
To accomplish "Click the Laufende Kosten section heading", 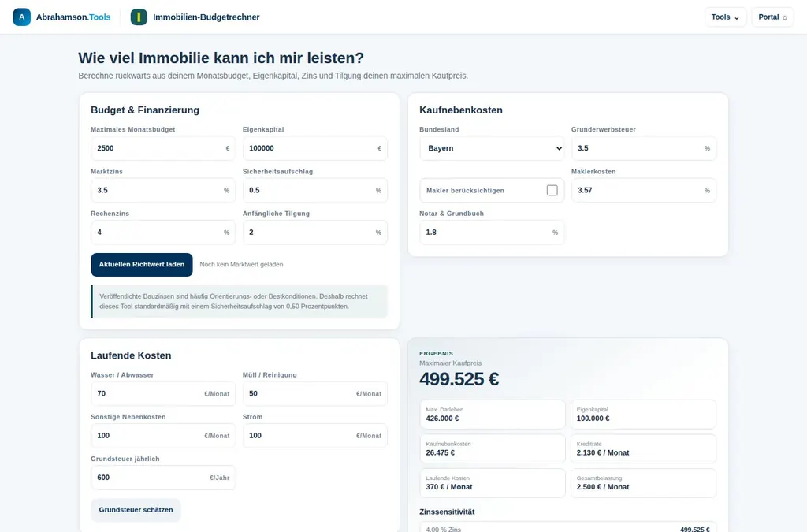I will click(131, 355).
